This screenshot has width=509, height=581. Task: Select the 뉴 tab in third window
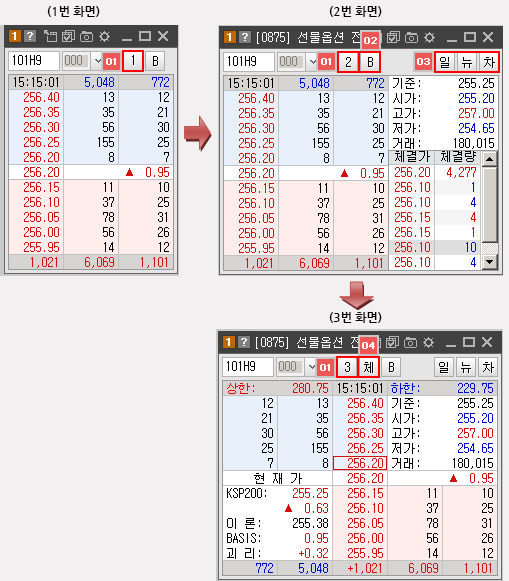tap(466, 367)
